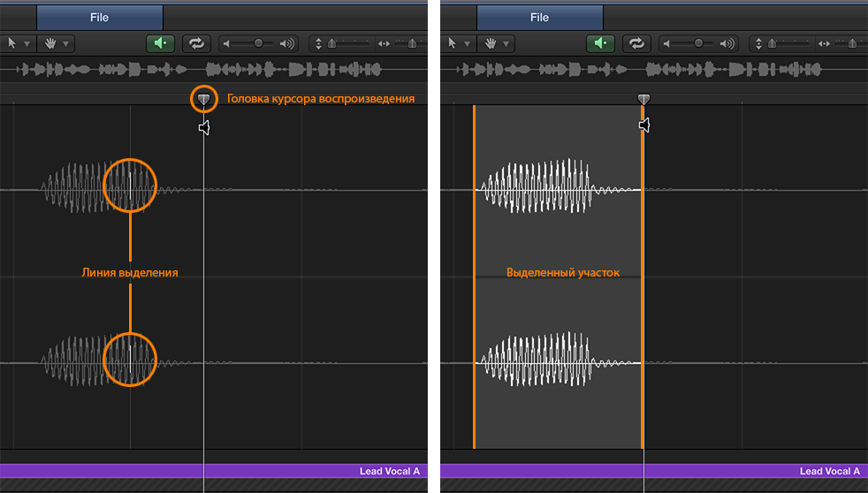Click selected lower channel waveform, right editor
868x493 pixels.
click(x=558, y=360)
